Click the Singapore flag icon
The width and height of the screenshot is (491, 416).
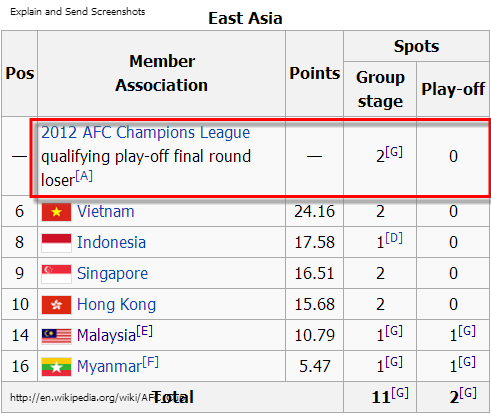pos(56,274)
